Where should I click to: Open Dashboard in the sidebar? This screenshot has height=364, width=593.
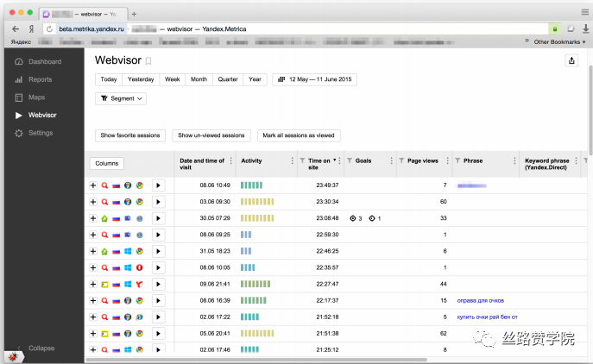(44, 62)
